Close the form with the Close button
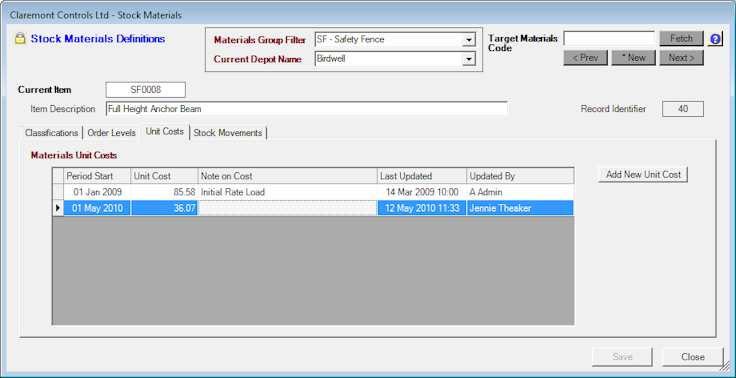This screenshot has width=736, height=378. (x=693, y=357)
